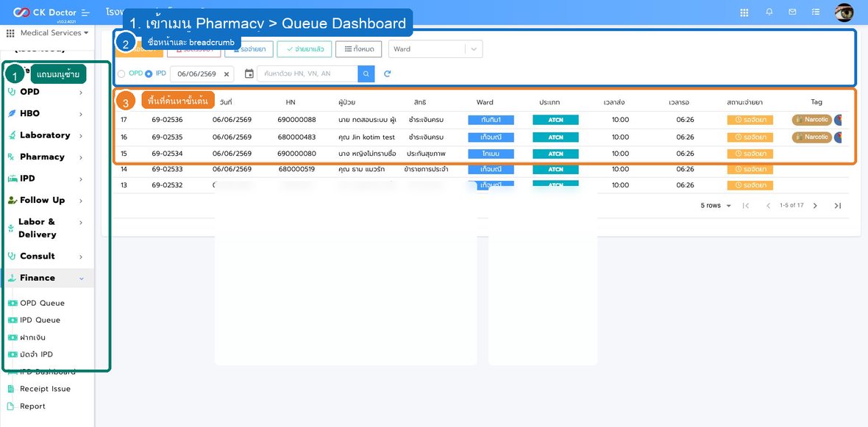Expand the Pharmacy menu chevron
Viewport: 868px width, 427px height.
81,157
